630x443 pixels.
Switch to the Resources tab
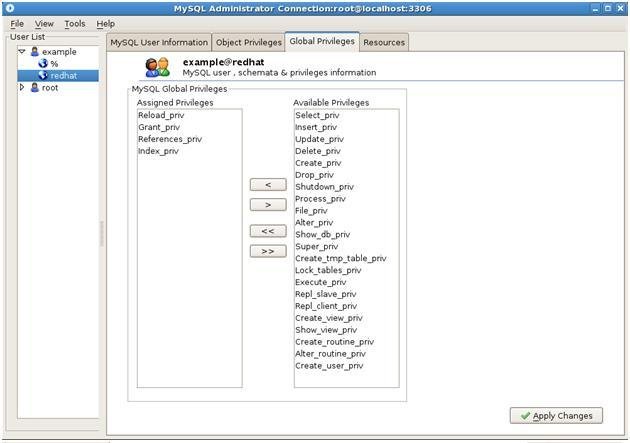tap(384, 43)
